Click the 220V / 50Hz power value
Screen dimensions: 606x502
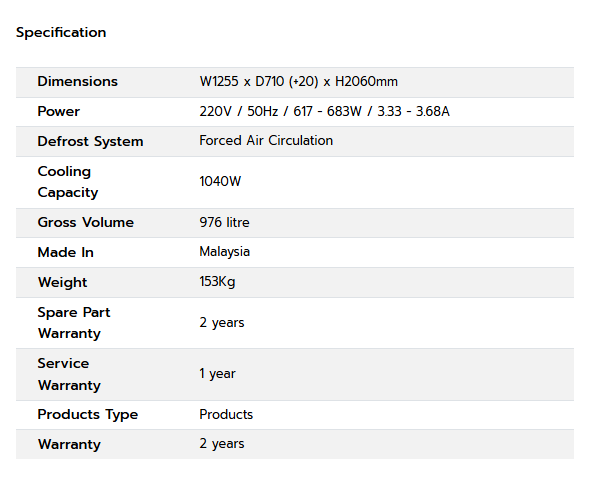click(324, 111)
